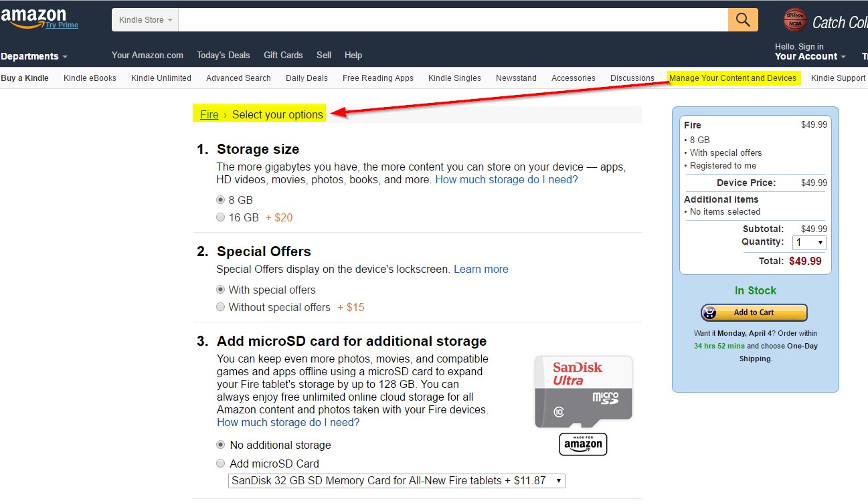The width and height of the screenshot is (868, 503).
Task: Open Newsstand section
Action: (516, 78)
